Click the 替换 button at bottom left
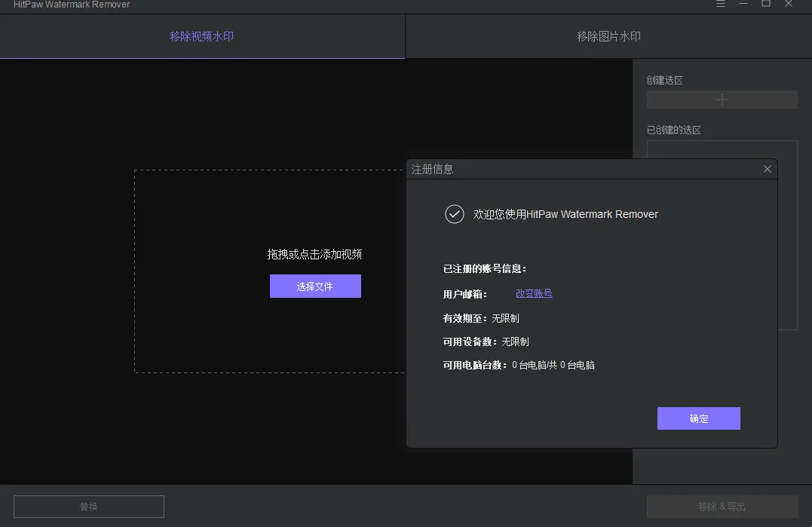The height and width of the screenshot is (527, 812). click(89, 507)
